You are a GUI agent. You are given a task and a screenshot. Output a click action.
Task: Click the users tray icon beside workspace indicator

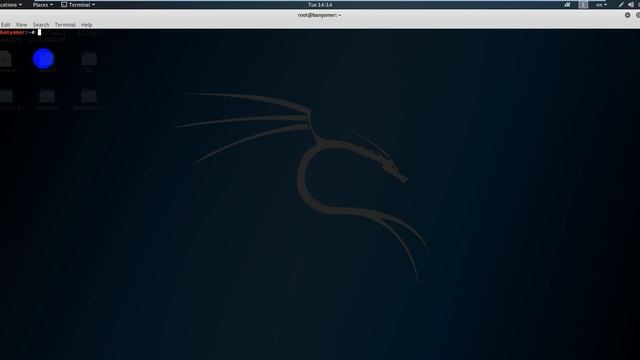click(x=567, y=5)
